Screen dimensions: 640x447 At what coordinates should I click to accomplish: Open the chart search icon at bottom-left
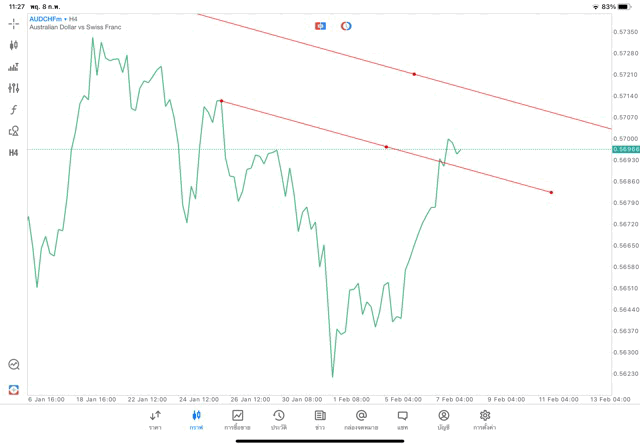14,365
